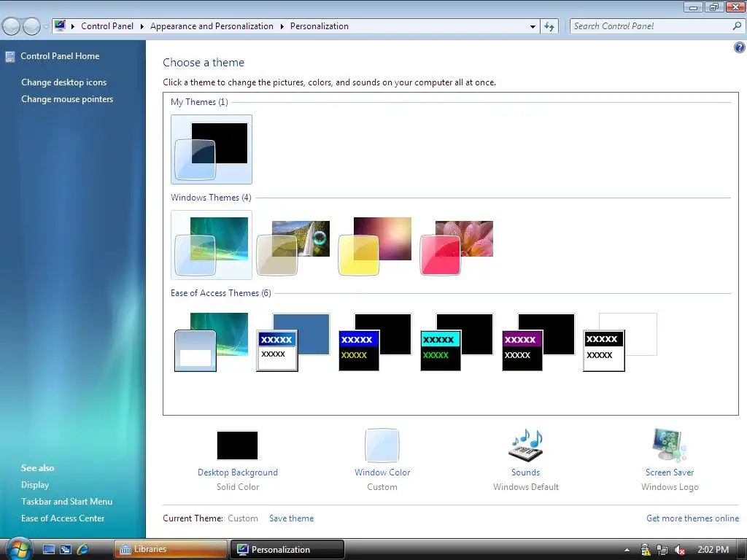Expand the arrow before Control Panel breadcrumb
This screenshot has height=560, width=747.
click(x=73, y=26)
